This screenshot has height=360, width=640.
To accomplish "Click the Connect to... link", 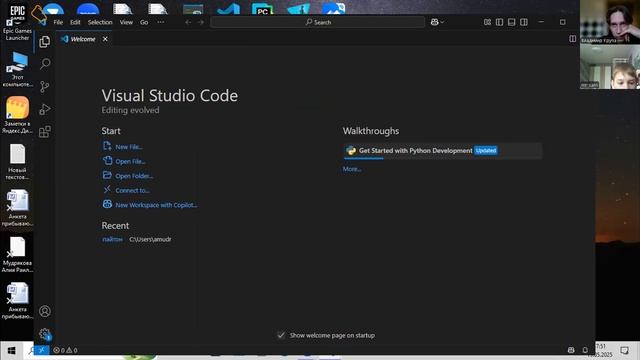I will point(132,190).
